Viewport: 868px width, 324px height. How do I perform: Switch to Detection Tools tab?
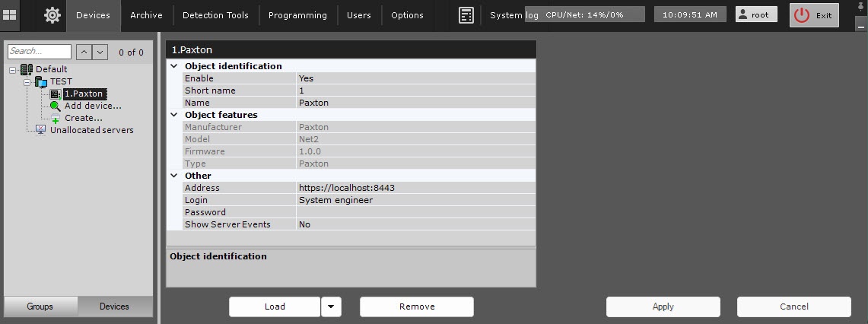tap(215, 15)
